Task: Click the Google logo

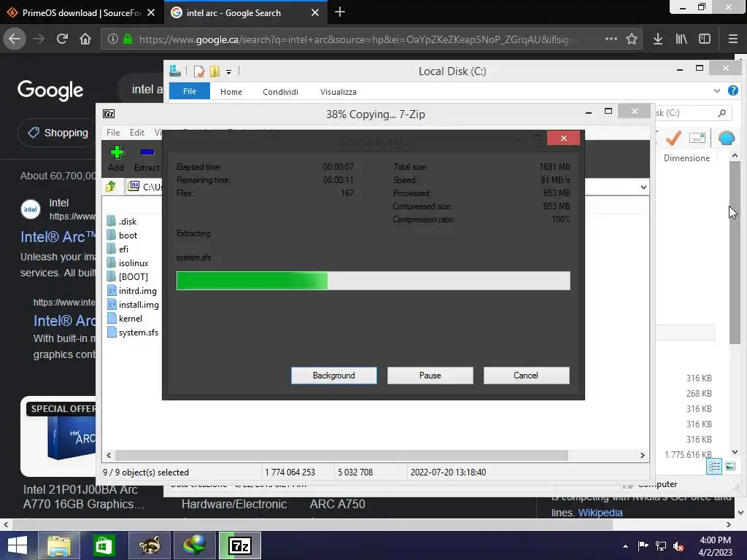Action: coord(50,90)
